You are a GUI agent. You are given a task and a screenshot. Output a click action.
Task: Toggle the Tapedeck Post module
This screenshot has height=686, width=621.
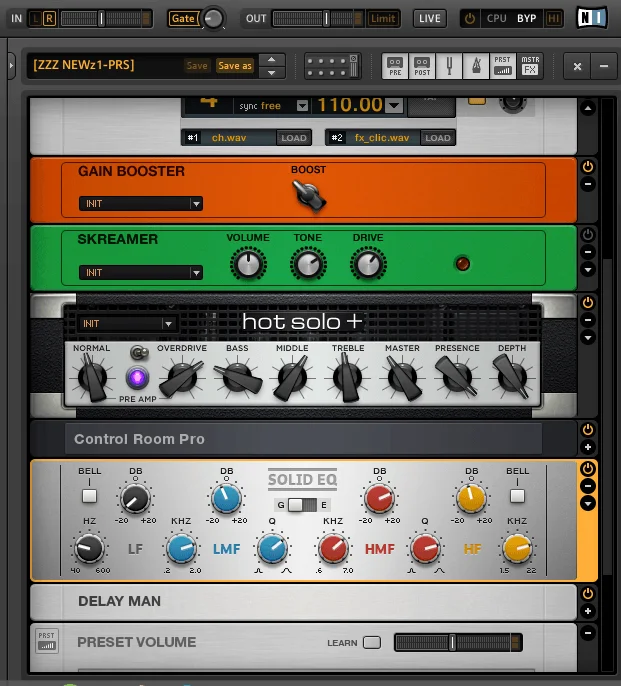422,66
